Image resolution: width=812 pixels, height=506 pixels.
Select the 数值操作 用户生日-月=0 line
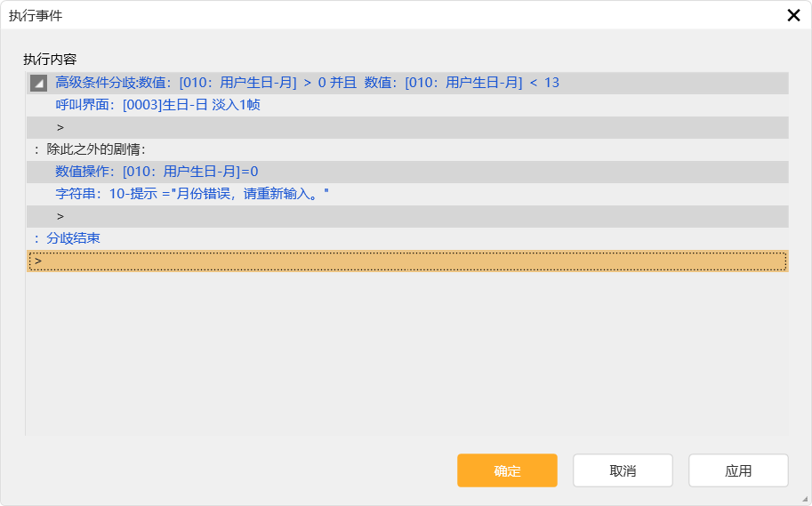point(157,172)
